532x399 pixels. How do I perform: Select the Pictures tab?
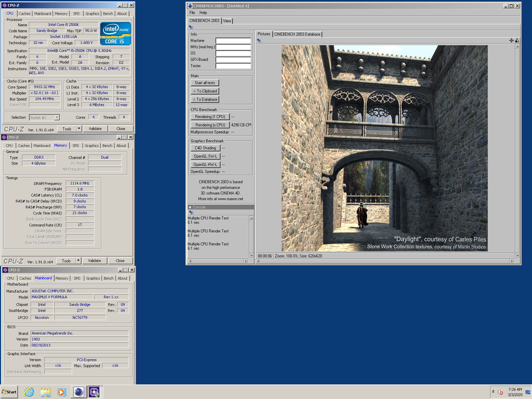pos(264,34)
